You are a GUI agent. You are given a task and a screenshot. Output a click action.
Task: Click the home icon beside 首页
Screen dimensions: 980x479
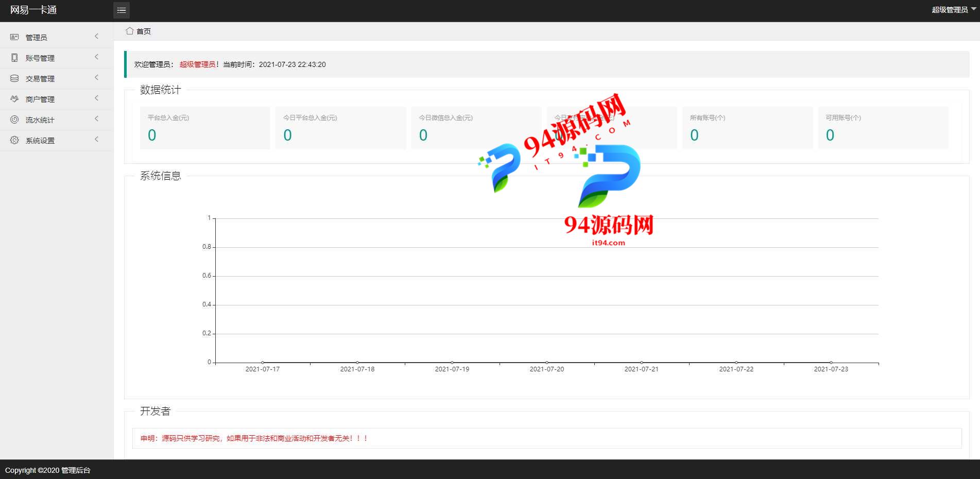(x=130, y=31)
